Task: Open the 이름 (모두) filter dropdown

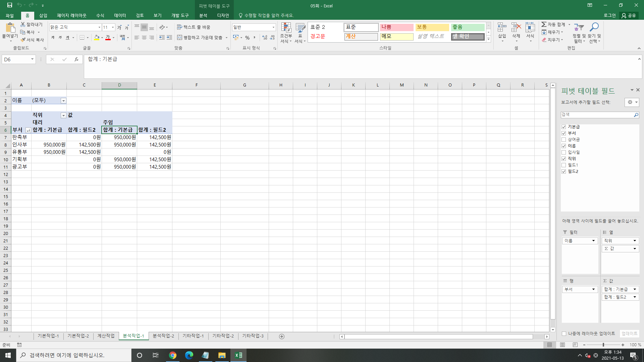Action: point(63,101)
